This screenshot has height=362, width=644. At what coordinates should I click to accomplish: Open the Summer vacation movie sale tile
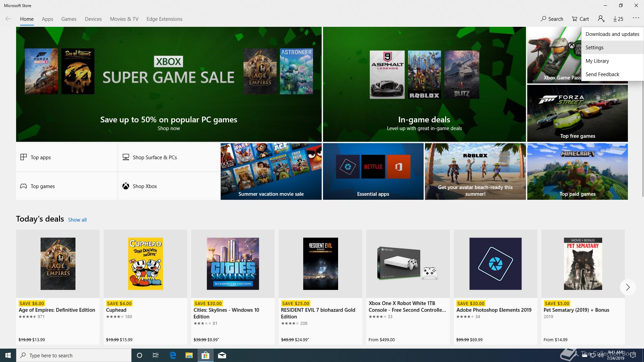(x=271, y=171)
